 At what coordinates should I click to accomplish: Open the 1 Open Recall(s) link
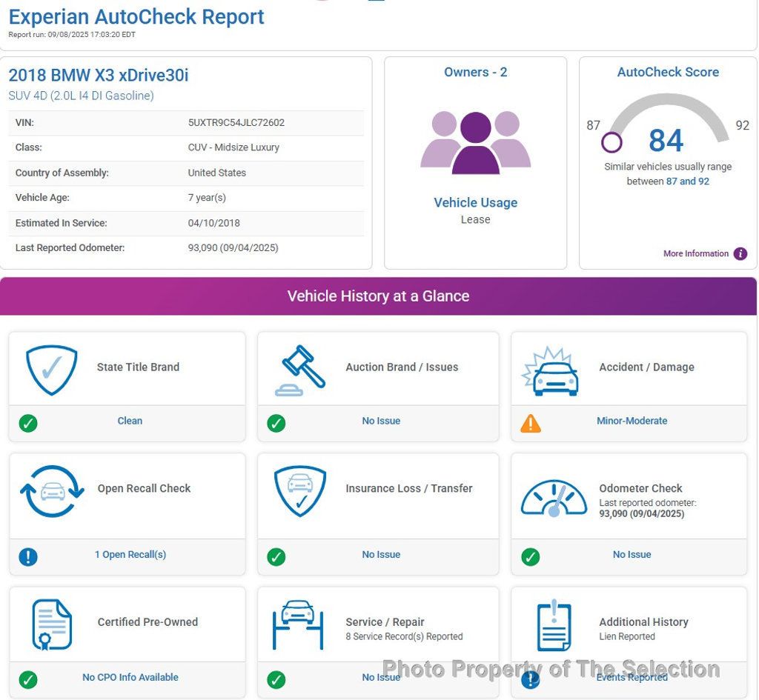[x=130, y=554]
